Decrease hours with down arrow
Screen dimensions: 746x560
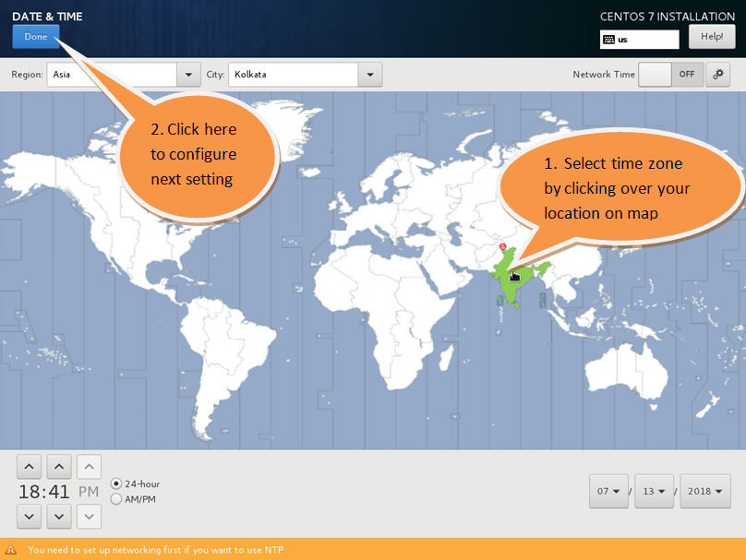coord(29,517)
